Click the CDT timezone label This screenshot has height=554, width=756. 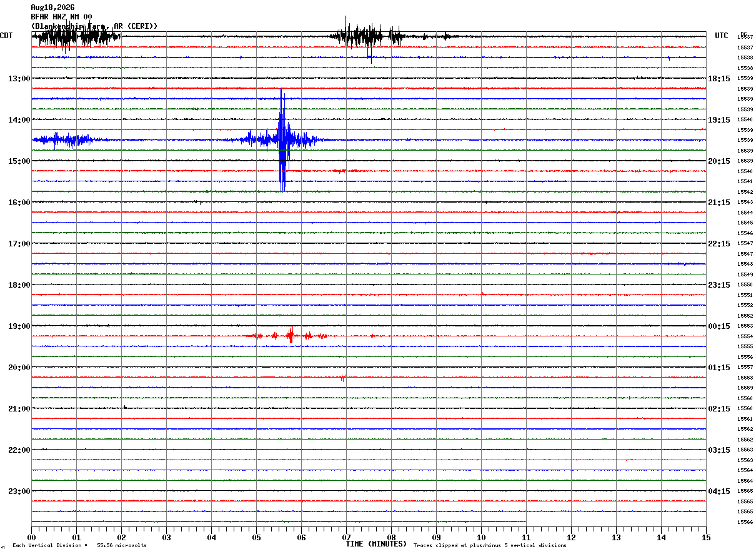(x=6, y=36)
